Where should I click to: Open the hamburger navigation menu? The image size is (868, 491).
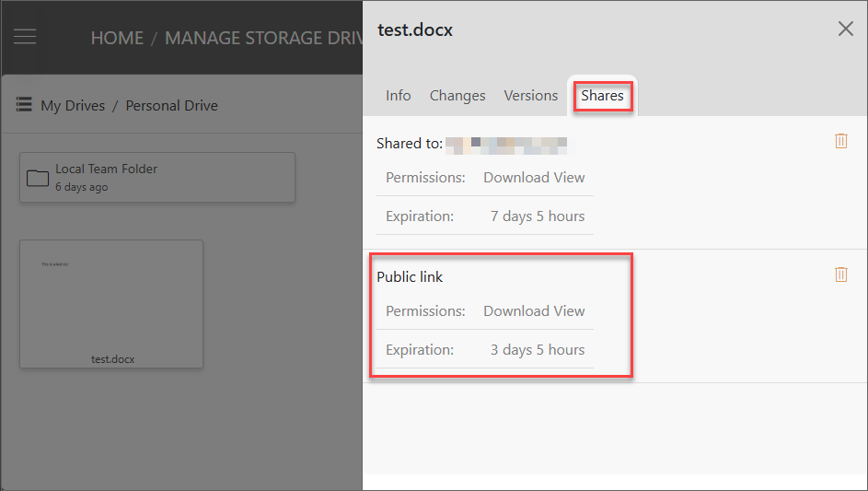(x=25, y=37)
